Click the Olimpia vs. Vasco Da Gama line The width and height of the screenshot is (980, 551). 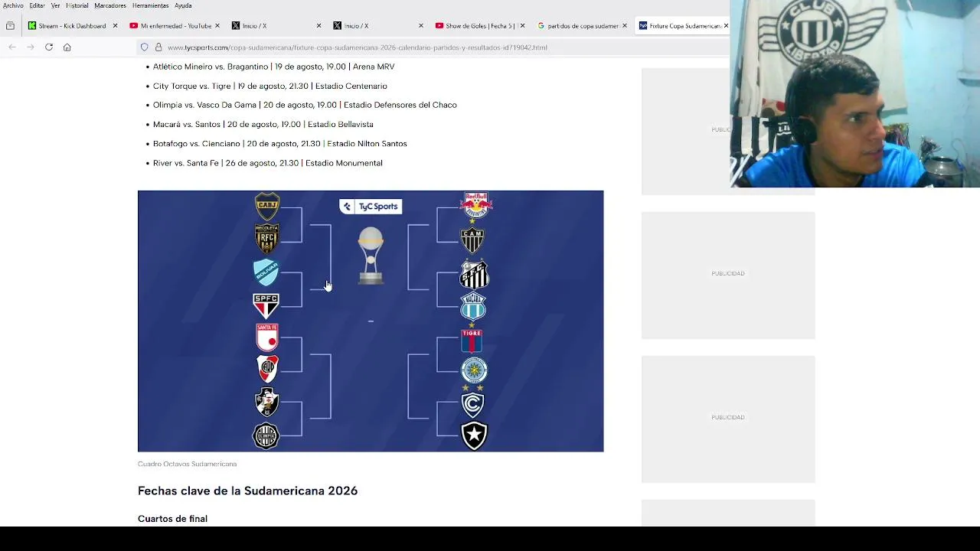[x=305, y=105]
